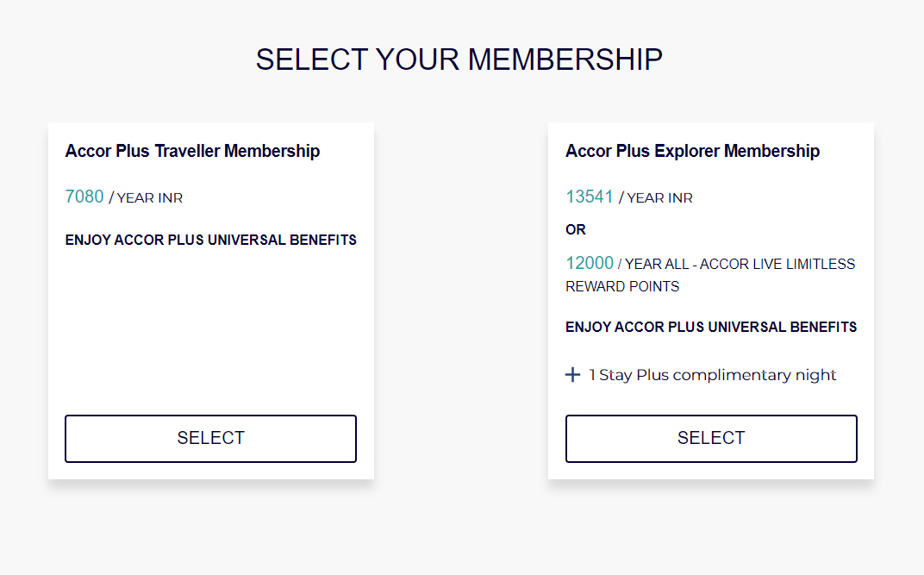Click the 7080 price in Traveller card
This screenshot has width=924, height=575.
tap(84, 197)
